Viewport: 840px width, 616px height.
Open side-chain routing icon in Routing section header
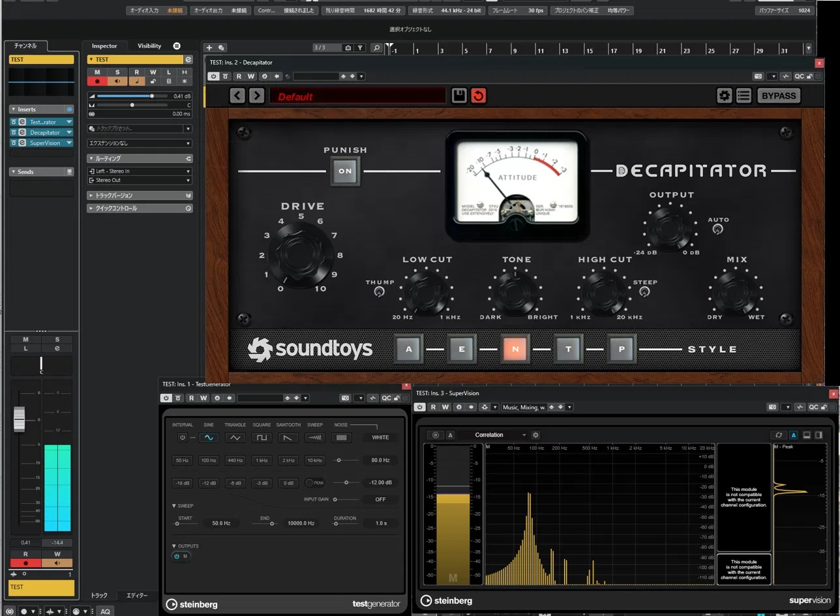(188, 158)
